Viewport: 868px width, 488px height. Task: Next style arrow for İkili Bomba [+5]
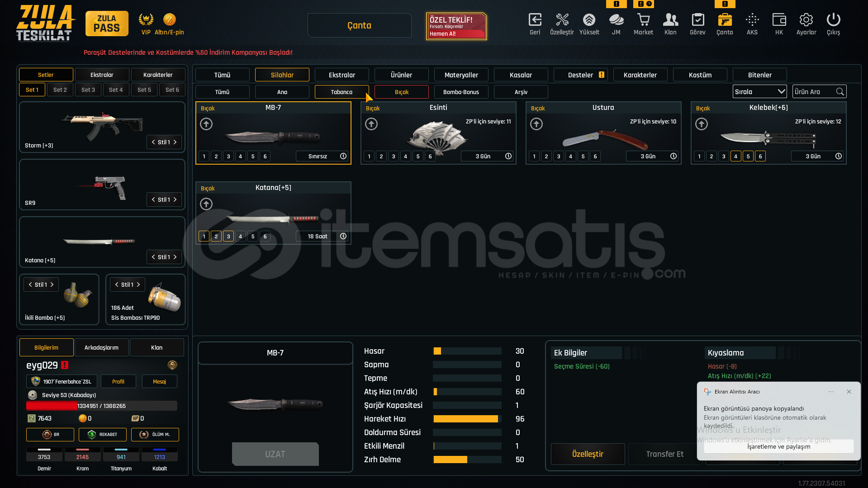pyautogui.click(x=52, y=284)
